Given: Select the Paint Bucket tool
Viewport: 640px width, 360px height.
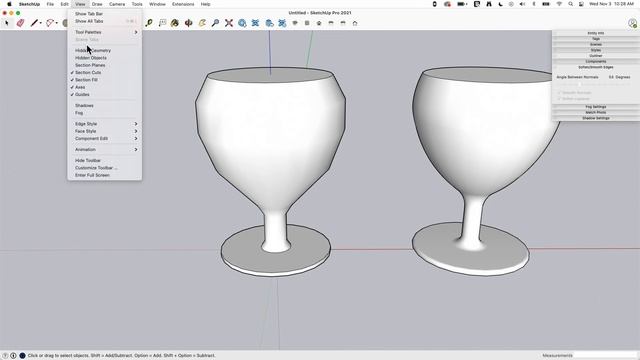Looking at the screenshot, I should pos(175,23).
